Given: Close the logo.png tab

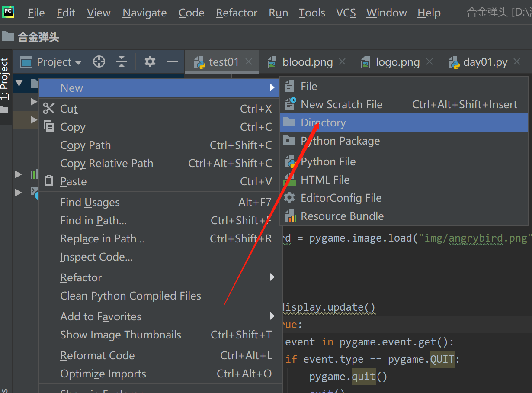Looking at the screenshot, I should [429, 62].
